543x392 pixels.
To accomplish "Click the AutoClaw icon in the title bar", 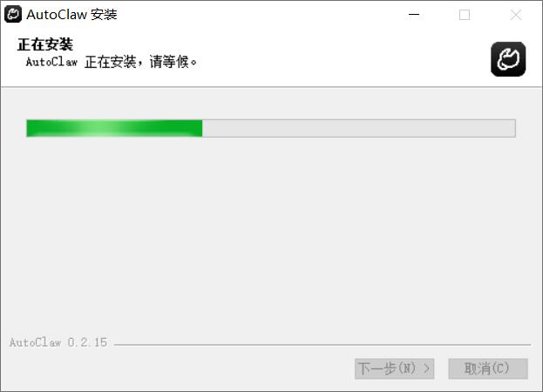I will coord(13,15).
